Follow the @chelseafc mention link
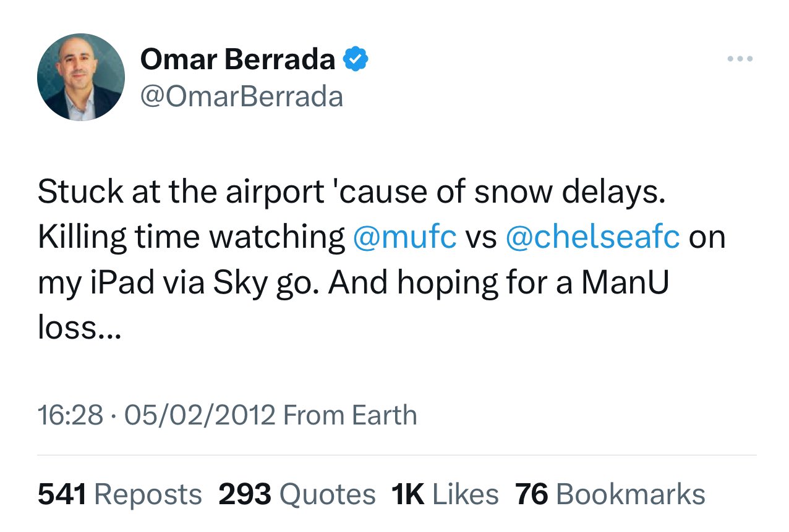Image resolution: width=789 pixels, height=532 pixels. [592, 237]
